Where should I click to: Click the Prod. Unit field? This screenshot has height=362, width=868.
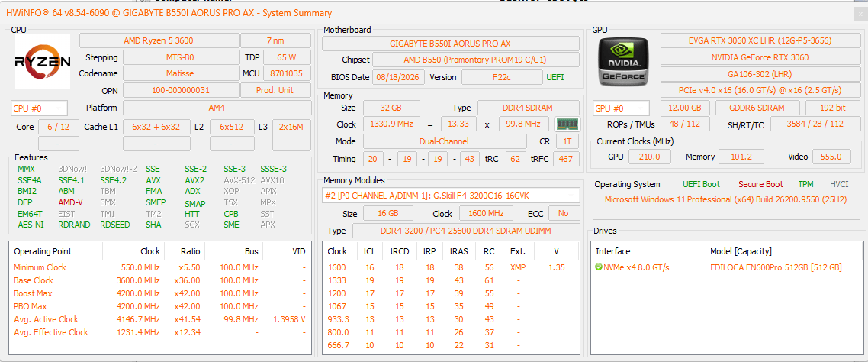275,90
